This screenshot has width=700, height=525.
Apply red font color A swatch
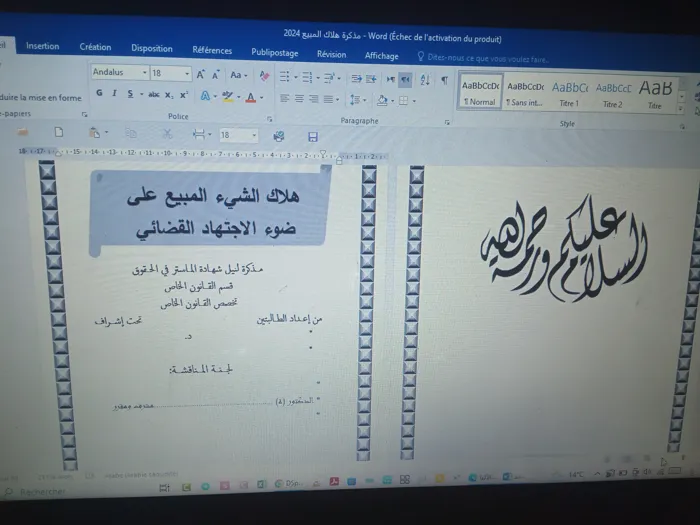tap(251, 97)
